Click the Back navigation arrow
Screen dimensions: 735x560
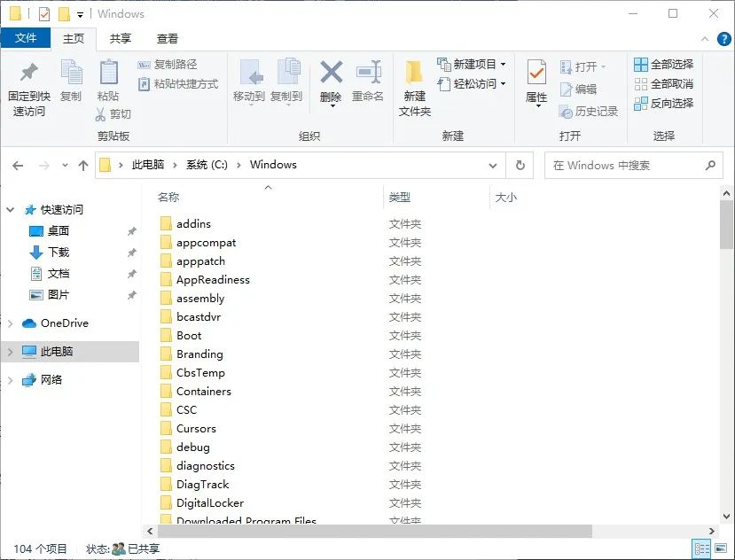(x=18, y=166)
